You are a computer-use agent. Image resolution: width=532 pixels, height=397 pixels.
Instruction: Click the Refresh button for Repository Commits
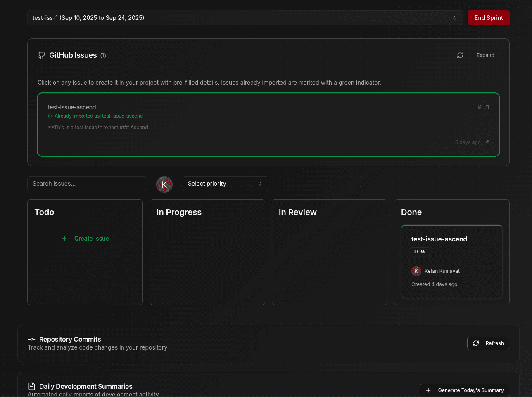[x=488, y=343]
